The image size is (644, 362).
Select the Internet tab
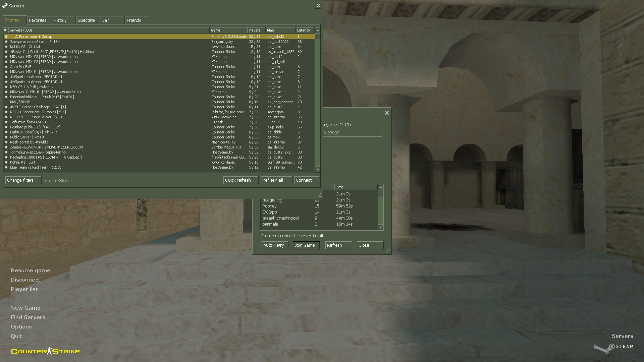coord(15,20)
